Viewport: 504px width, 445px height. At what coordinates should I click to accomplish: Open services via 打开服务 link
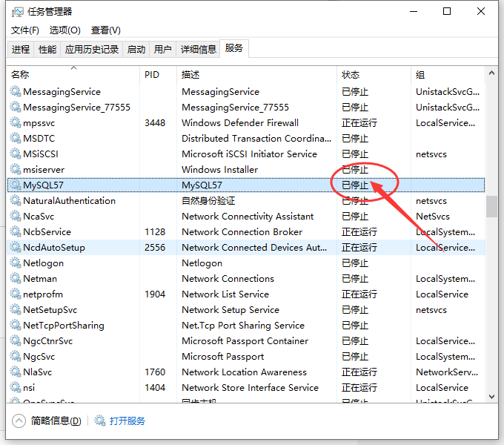point(127,421)
